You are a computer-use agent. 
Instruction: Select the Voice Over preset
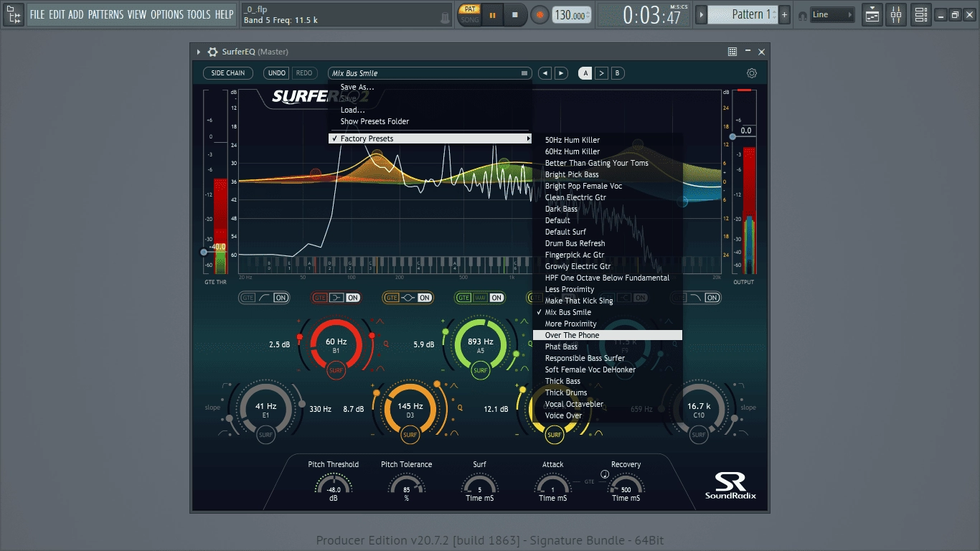(x=608, y=415)
